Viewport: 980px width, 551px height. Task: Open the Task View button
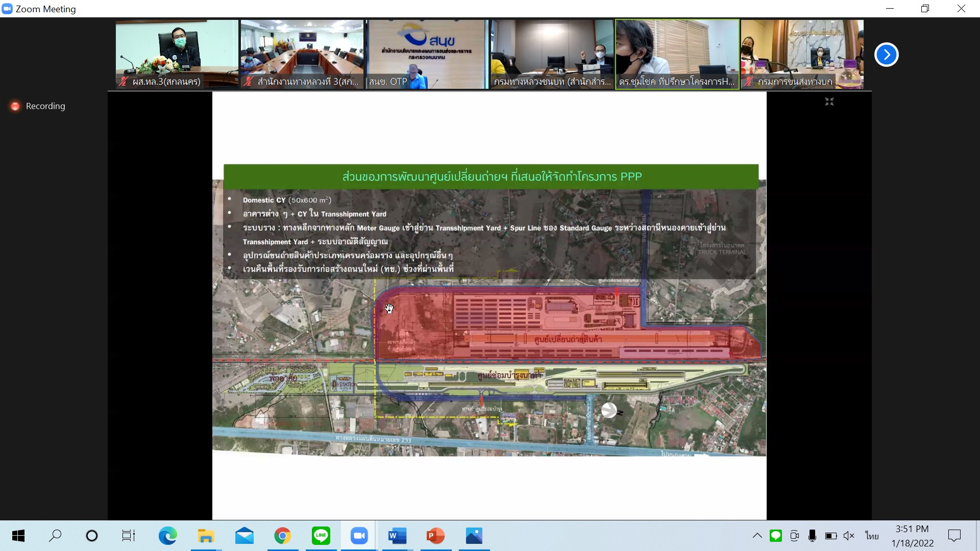pos(128,536)
